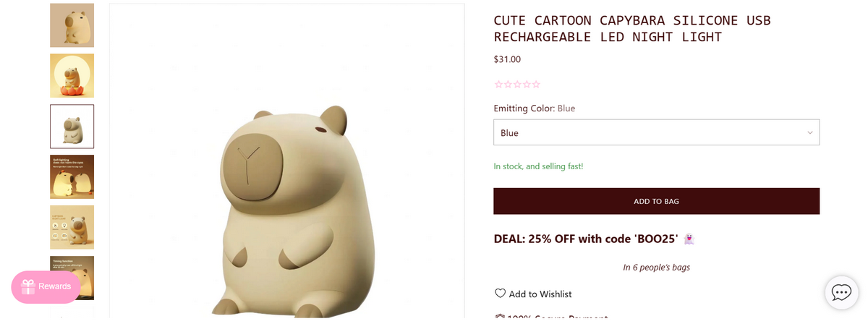Click the heart icon beside Add to Wishlist
The image size is (868, 324).
coord(500,294)
